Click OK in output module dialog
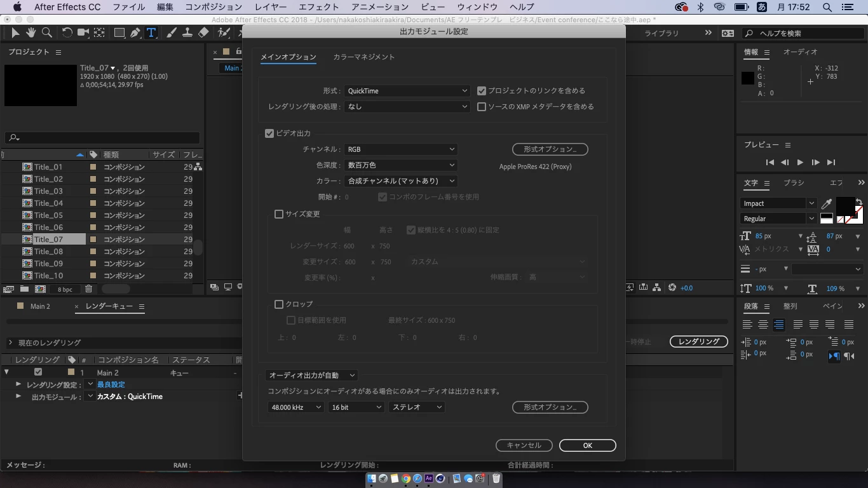Viewport: 868px width, 488px height. pyautogui.click(x=588, y=445)
